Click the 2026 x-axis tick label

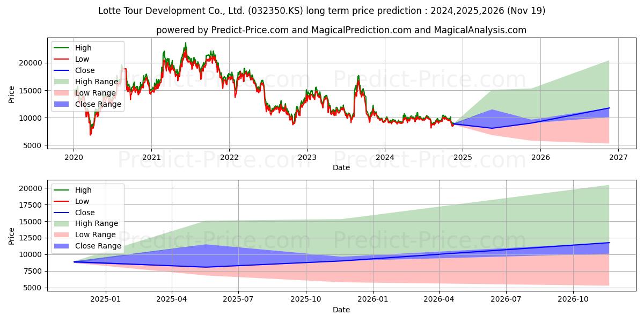540,157
